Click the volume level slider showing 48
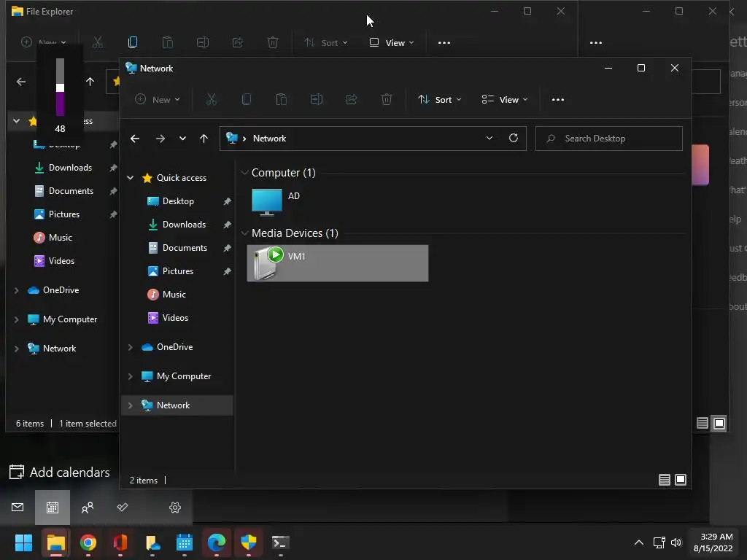Image resolution: width=747 pixels, height=560 pixels. (x=60, y=87)
